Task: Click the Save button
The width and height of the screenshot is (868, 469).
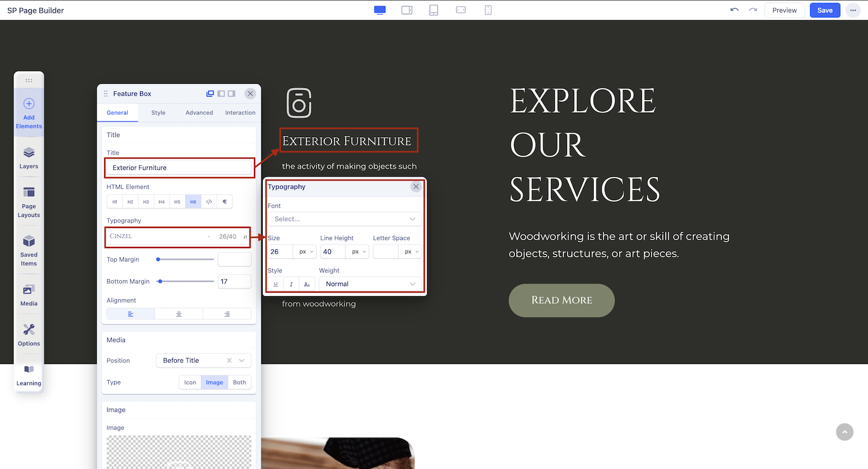Action: point(825,10)
